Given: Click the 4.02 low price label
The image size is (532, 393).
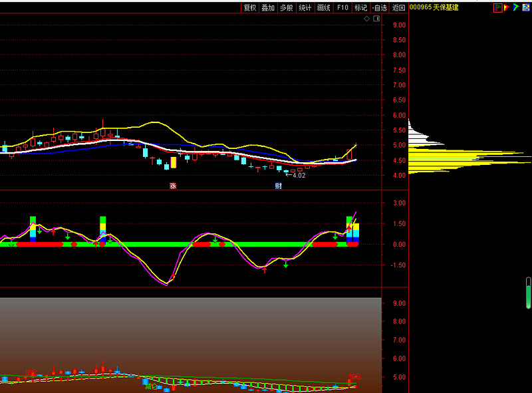Looking at the screenshot, I should (299, 176).
